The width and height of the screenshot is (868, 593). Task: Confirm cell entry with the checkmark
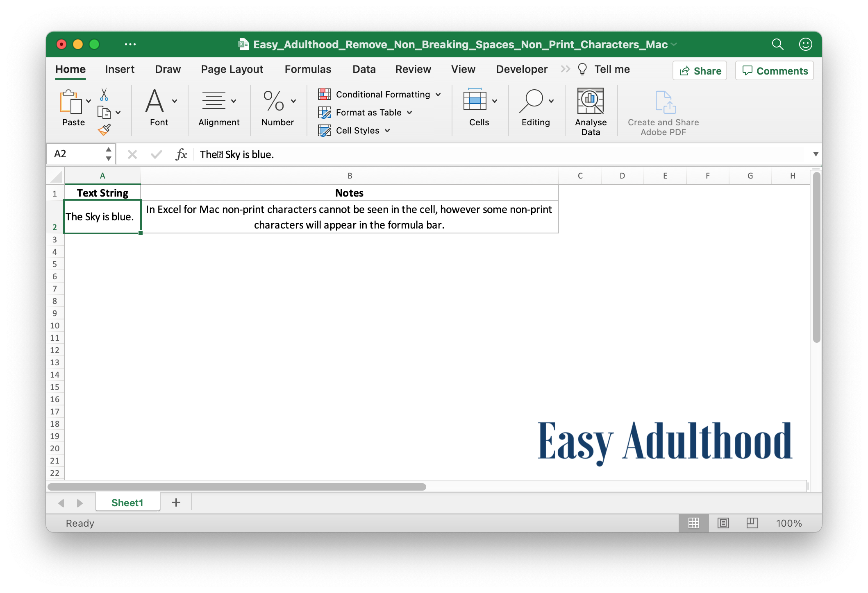pos(156,154)
